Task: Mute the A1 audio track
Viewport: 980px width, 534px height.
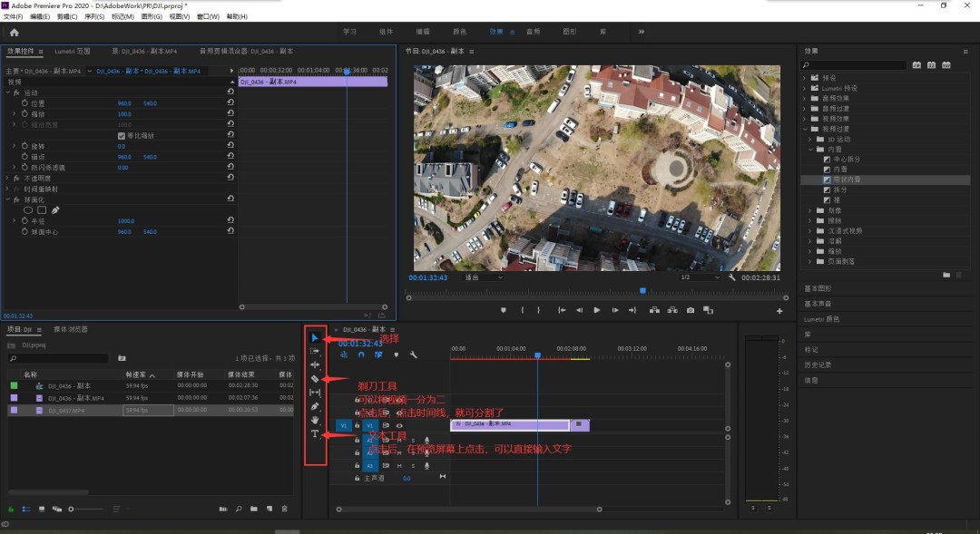Action: [399, 440]
